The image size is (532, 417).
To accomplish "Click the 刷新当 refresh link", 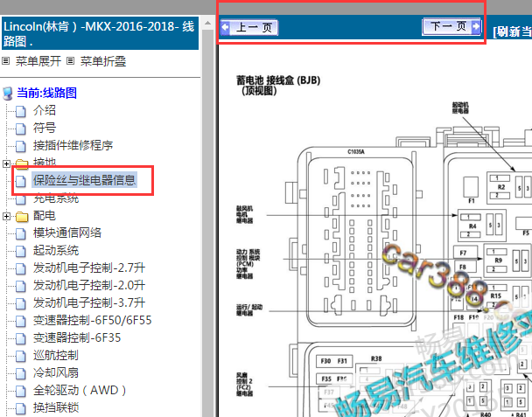I will point(513,31).
